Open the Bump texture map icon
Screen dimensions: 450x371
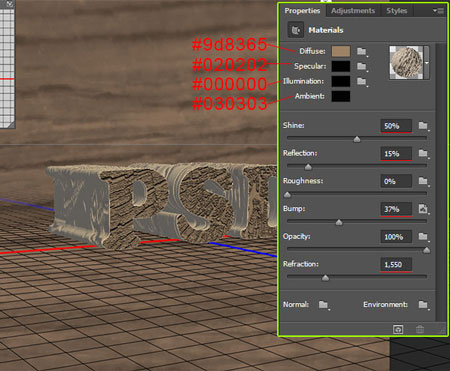tap(423, 209)
